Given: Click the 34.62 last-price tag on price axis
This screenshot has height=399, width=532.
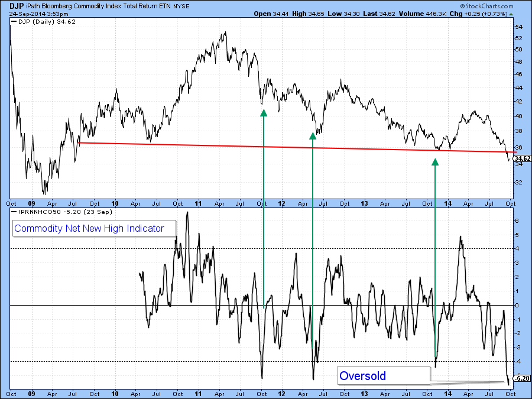Looking at the screenshot, I should coord(522,158).
